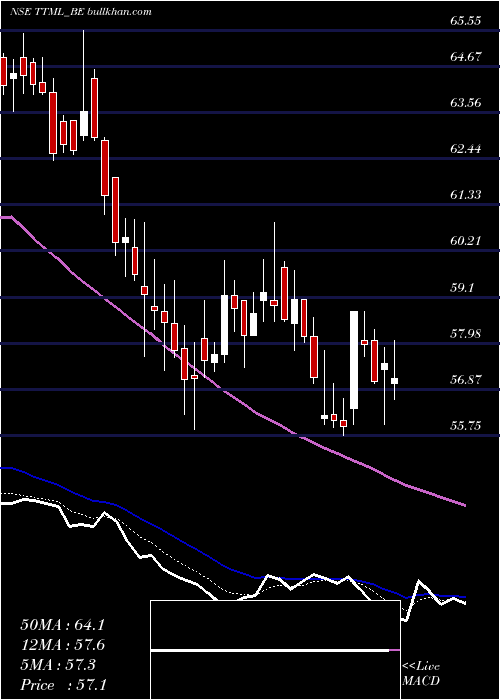The width and height of the screenshot is (500, 700).
Task: Click the 61.33 price axis label
Action: coord(466,194)
